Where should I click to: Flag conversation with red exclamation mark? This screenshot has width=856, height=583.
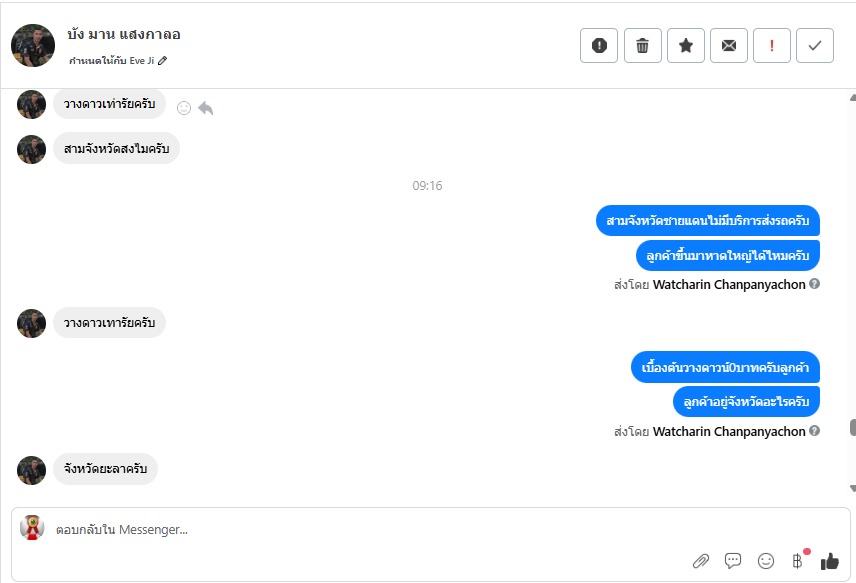point(772,45)
